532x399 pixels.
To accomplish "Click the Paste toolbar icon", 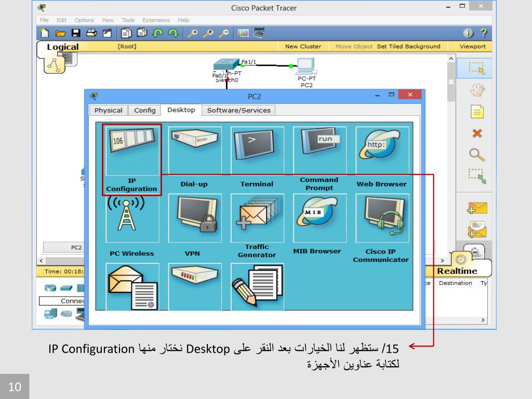I will coord(142,33).
